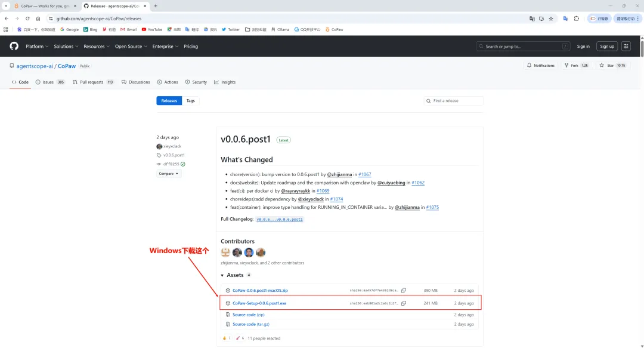Screen dimensions: 644x348
Task: Open browser home page icon
Action: pyautogui.click(x=38, y=19)
